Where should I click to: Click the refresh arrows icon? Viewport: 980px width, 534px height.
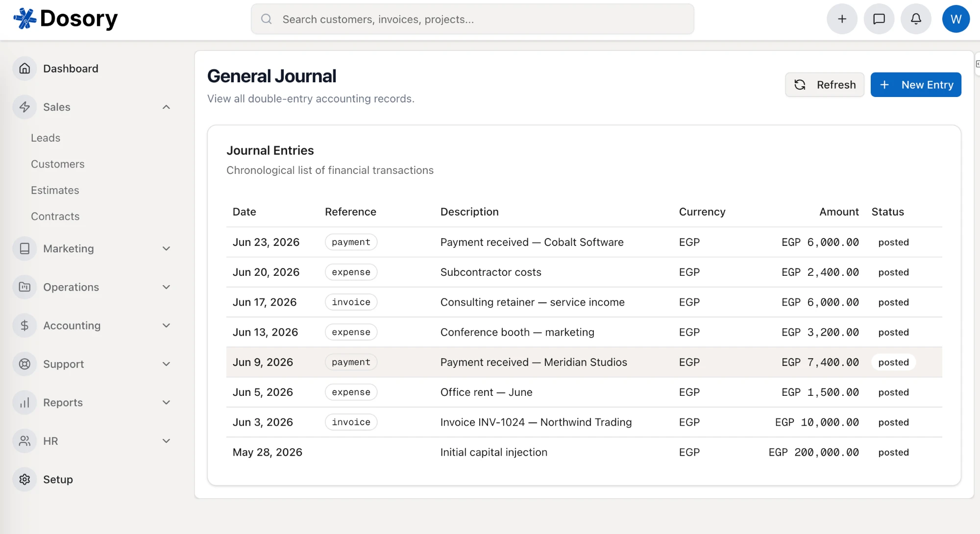click(800, 85)
